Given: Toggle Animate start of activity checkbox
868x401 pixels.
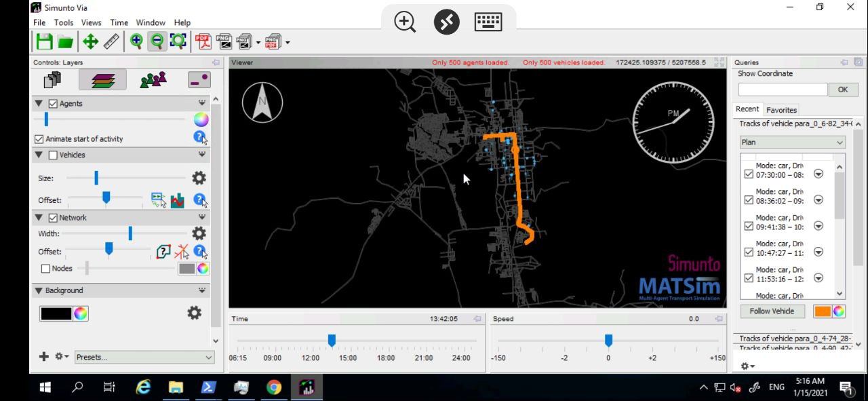Looking at the screenshot, I should [39, 138].
